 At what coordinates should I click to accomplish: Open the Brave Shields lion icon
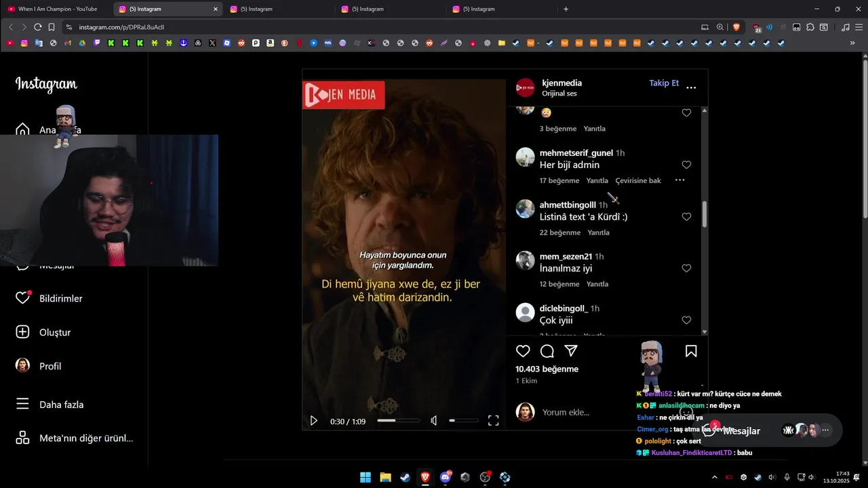[x=736, y=27]
